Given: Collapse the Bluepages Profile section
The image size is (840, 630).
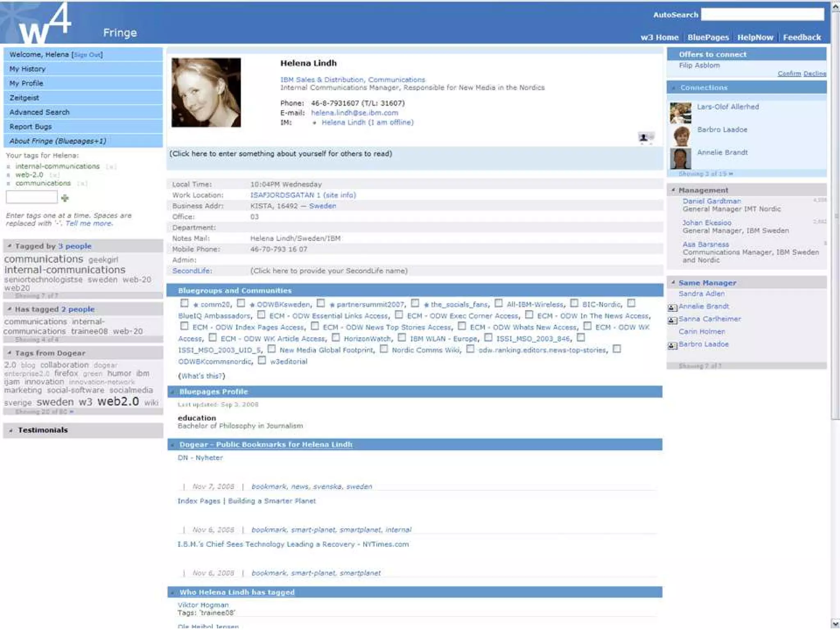Looking at the screenshot, I should click(173, 392).
